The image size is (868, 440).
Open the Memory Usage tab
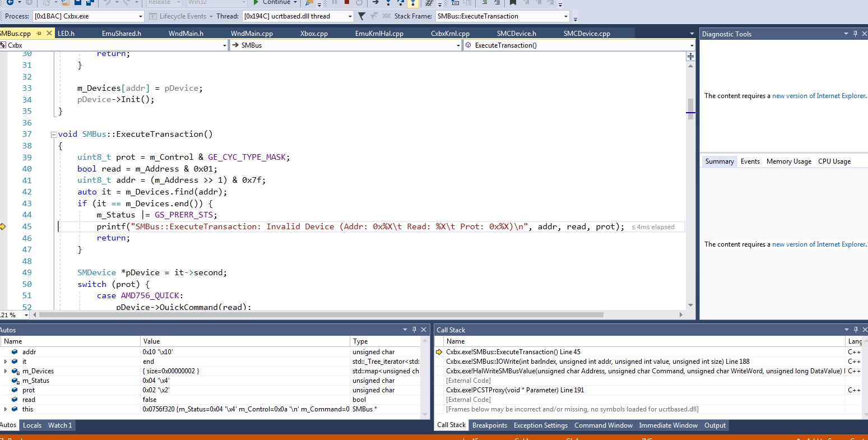[789, 161]
